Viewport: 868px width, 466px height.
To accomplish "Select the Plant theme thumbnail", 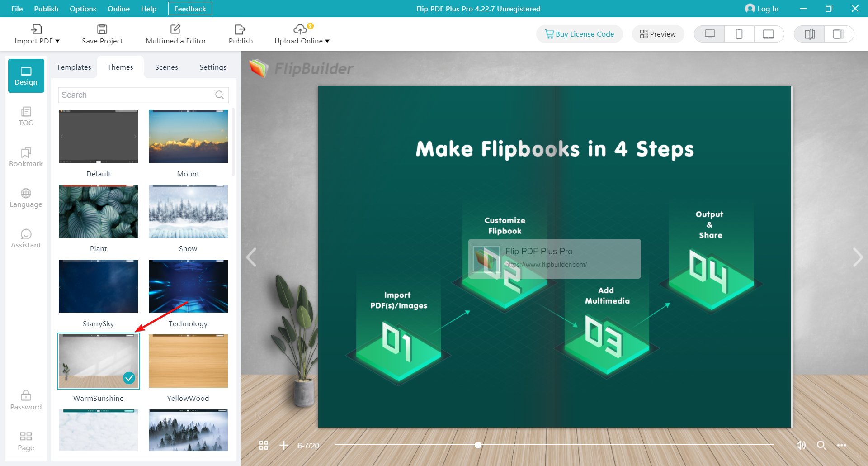I will coord(98,211).
